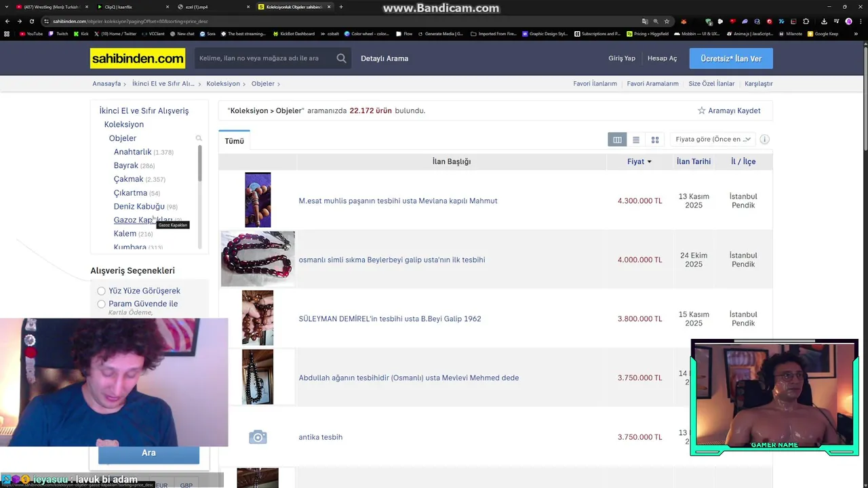868x488 pixels.
Task: Open the MetaMask fox extension
Action: 684,22
